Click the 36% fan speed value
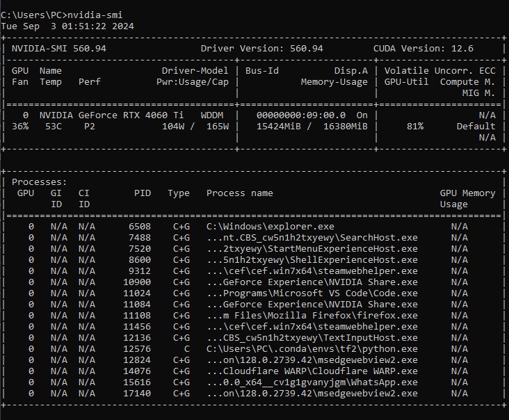Viewport: 509px width, 420px height. point(20,127)
